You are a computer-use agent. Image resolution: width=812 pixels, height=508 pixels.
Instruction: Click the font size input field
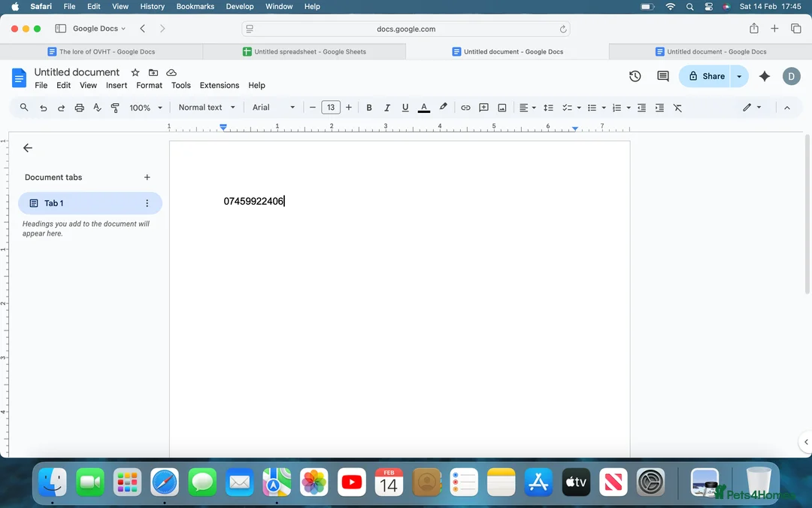click(331, 108)
